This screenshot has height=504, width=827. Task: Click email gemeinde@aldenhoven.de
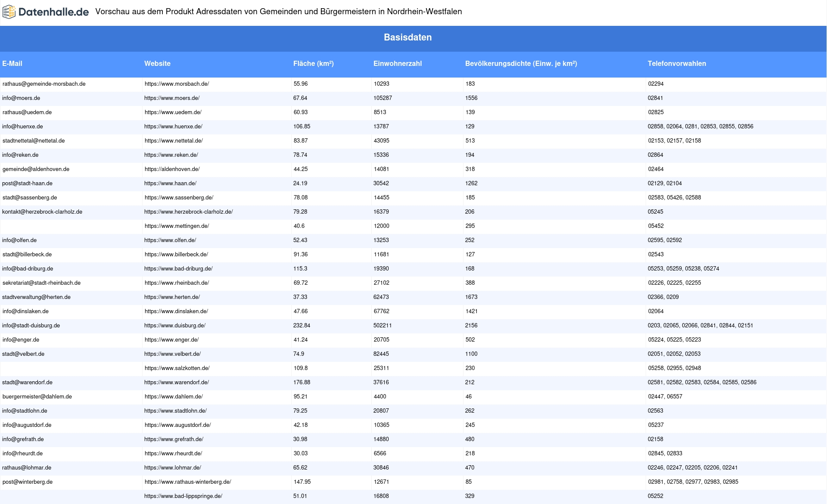[x=36, y=169]
